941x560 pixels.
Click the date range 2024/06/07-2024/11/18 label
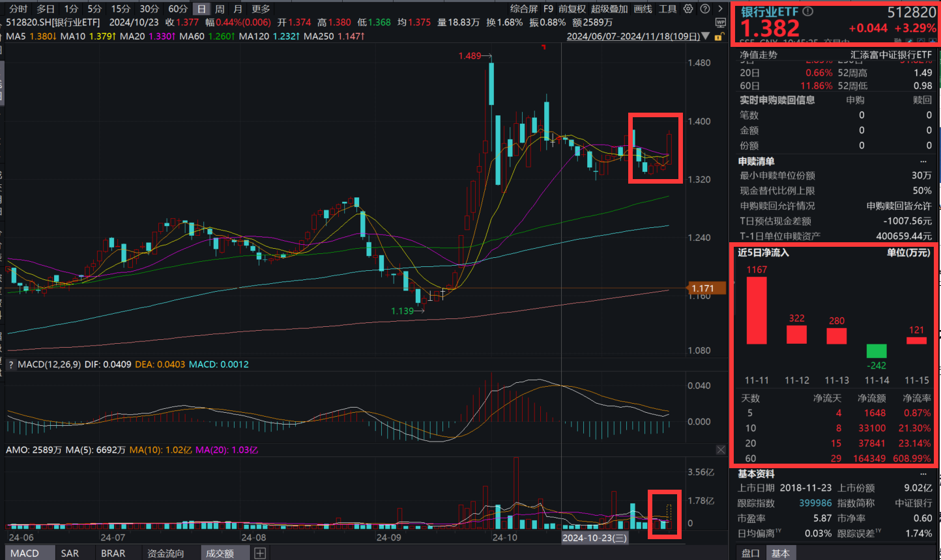pos(633,36)
